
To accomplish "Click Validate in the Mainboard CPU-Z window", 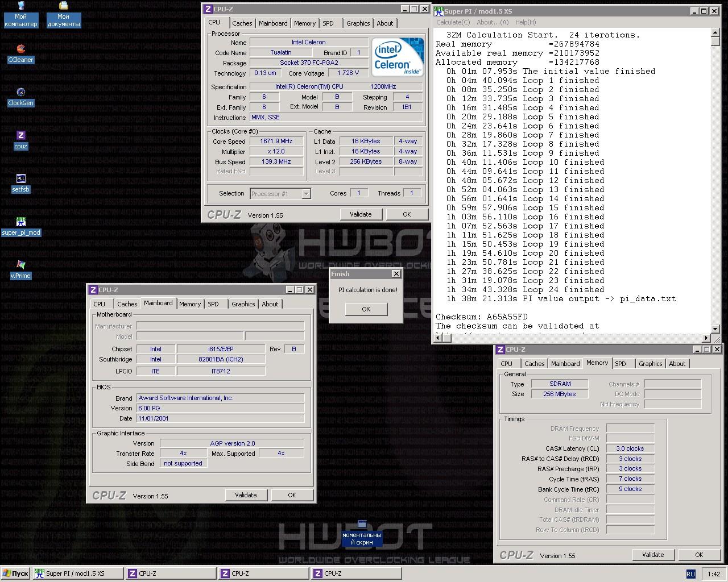I will coord(246,495).
